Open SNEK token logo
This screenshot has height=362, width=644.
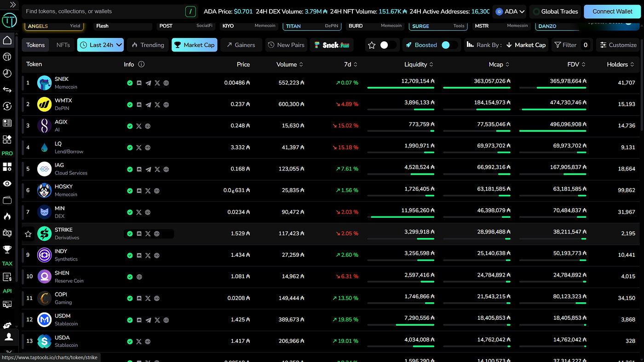(45, 83)
